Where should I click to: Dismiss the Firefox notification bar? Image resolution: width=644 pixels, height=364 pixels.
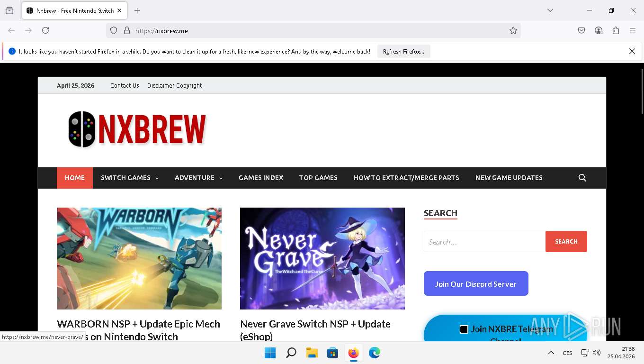click(x=632, y=51)
